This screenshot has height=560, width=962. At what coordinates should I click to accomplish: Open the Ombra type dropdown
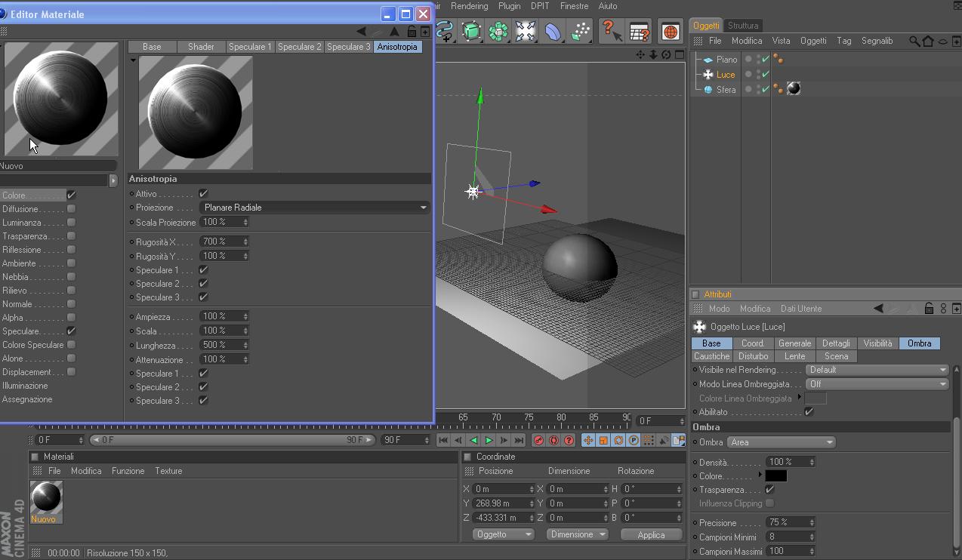[781, 442]
